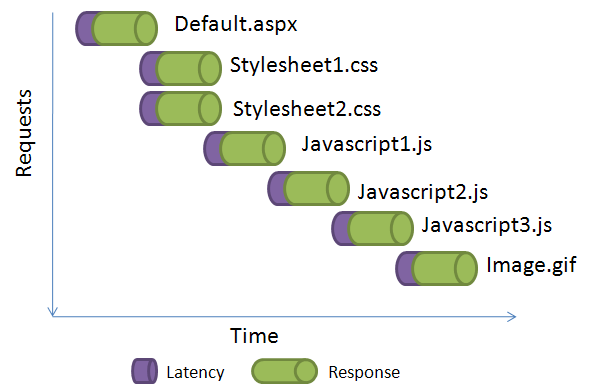Click the Javascript1.js request cylinder
The image size is (592, 389).
(x=244, y=148)
